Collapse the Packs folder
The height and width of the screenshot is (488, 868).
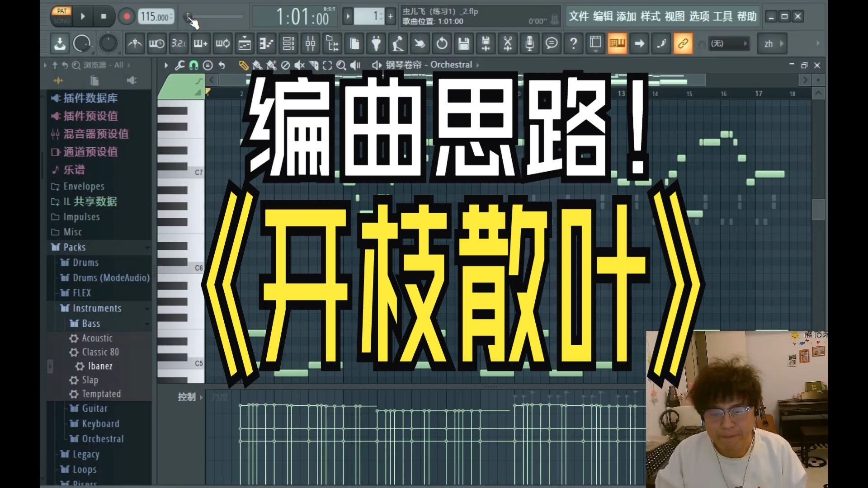(74, 247)
